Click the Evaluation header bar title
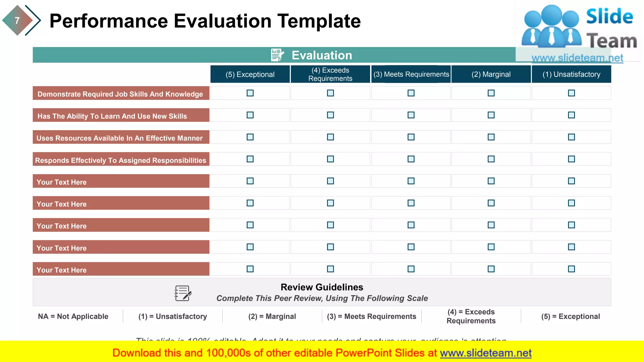644x362 pixels. [x=322, y=55]
